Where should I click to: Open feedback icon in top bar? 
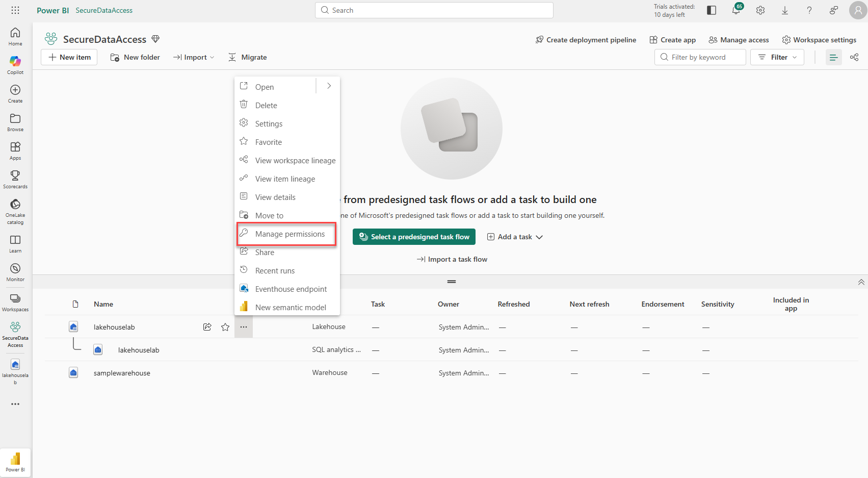coord(834,10)
